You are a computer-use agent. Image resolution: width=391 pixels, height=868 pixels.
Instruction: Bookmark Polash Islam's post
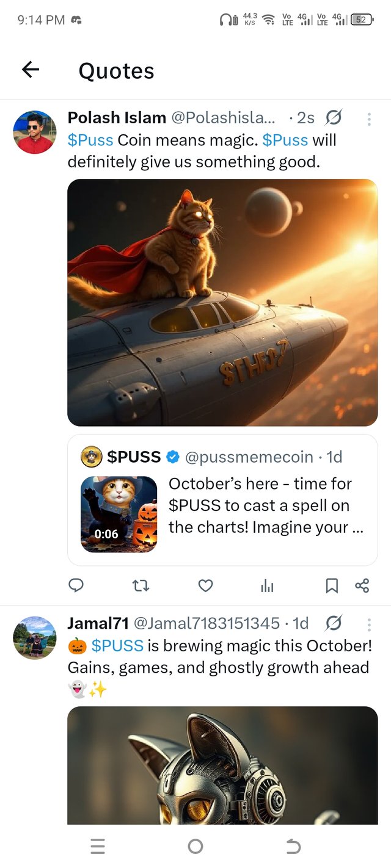[x=332, y=586]
